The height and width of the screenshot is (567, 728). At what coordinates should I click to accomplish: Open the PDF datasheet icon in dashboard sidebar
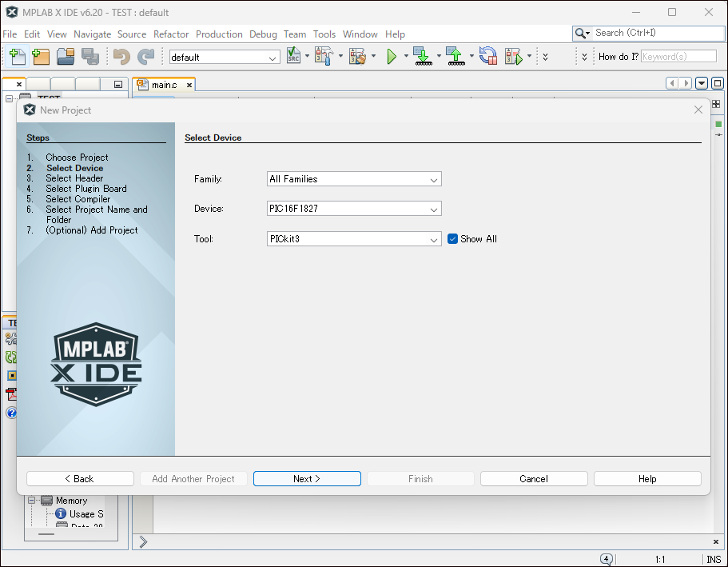click(x=11, y=393)
